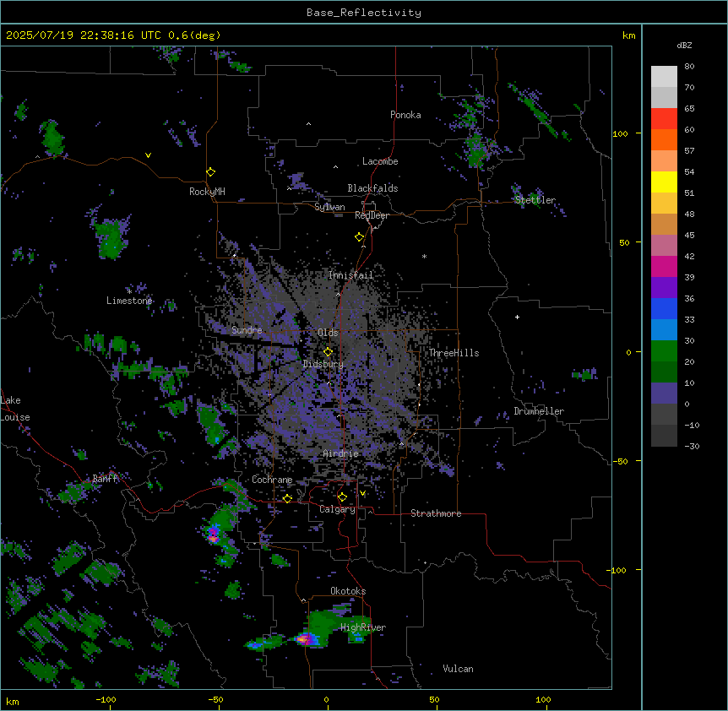Click the ThreeHills label
The height and width of the screenshot is (711, 728).
pos(454,353)
